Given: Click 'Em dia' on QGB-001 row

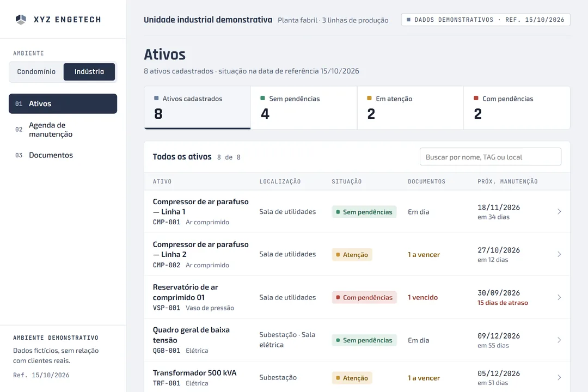Looking at the screenshot, I should [419, 340].
